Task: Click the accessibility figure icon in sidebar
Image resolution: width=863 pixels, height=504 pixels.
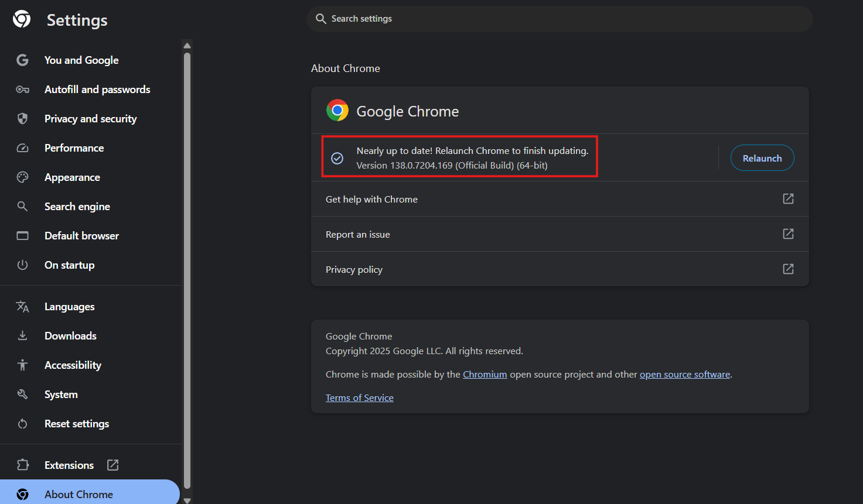Action: (22, 365)
